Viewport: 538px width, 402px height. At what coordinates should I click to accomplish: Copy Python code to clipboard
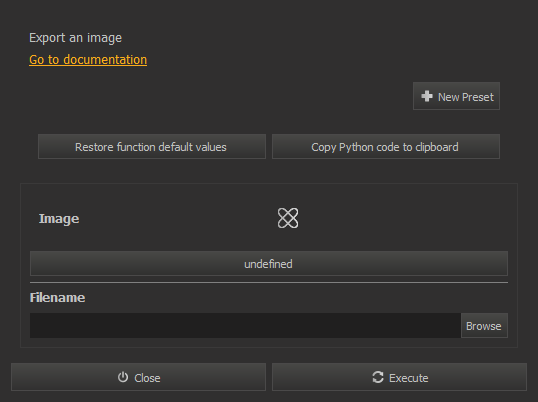(386, 146)
